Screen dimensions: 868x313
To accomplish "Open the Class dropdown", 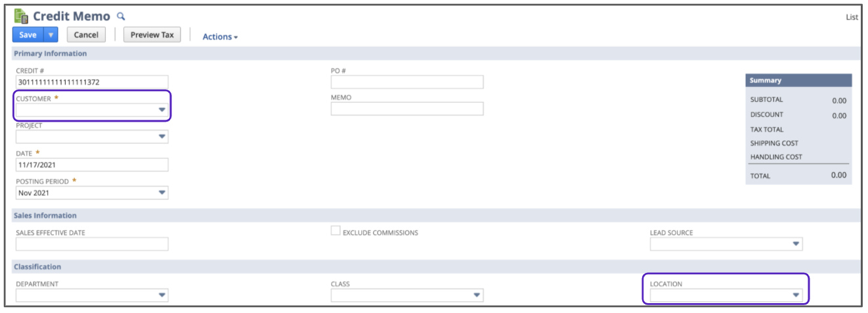I will click(x=477, y=295).
